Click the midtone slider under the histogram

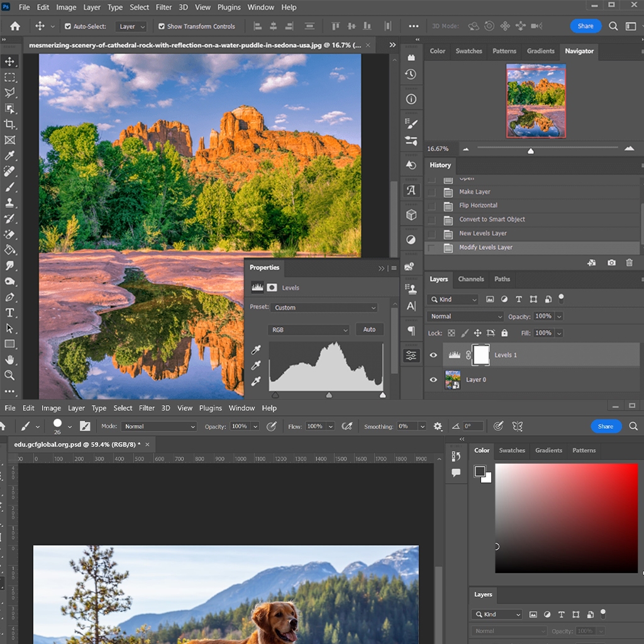(x=328, y=395)
